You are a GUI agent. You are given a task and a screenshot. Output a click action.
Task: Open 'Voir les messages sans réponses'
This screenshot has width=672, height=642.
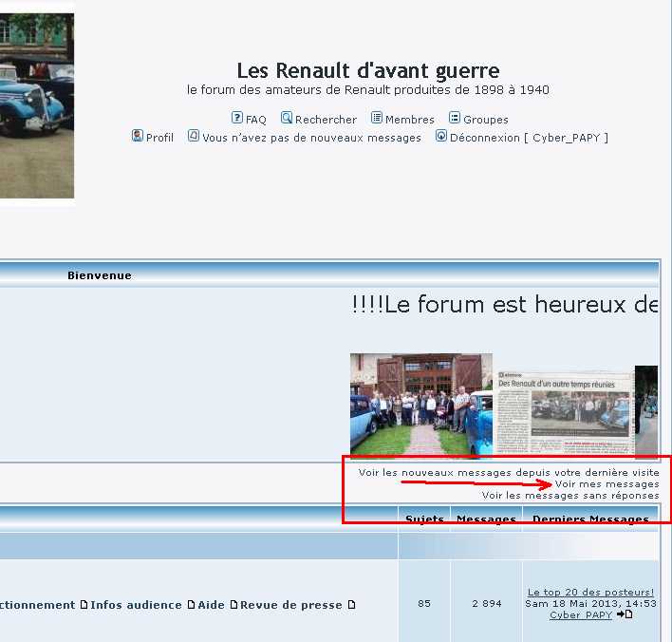coord(570,496)
